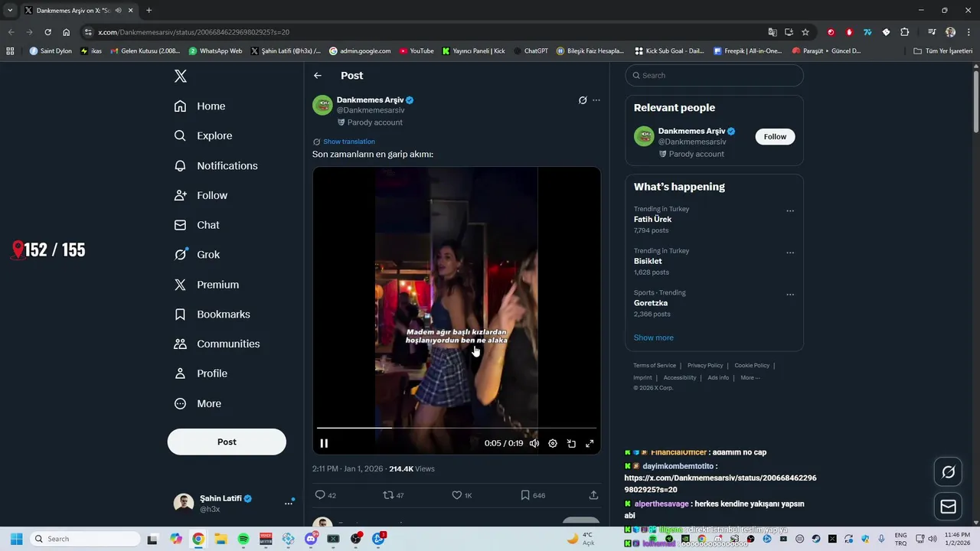The height and width of the screenshot is (551, 980).
Task: Open Notifications page
Action: coord(216,165)
